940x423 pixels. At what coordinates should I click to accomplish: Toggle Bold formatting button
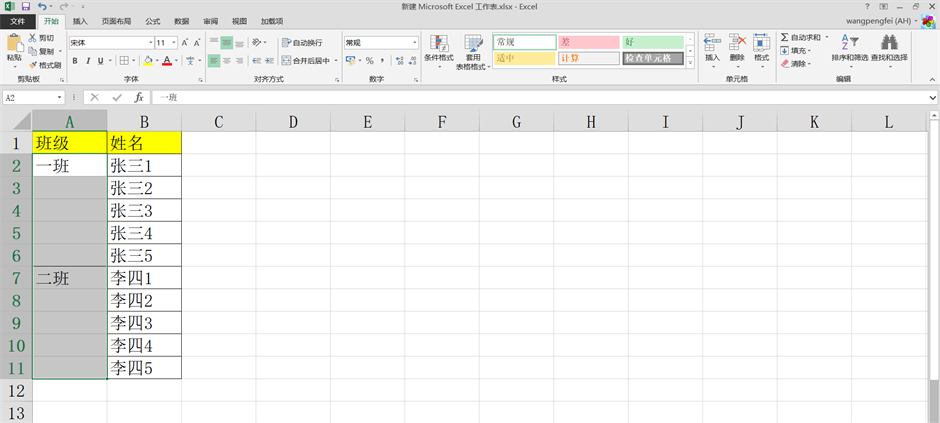pyautogui.click(x=75, y=61)
